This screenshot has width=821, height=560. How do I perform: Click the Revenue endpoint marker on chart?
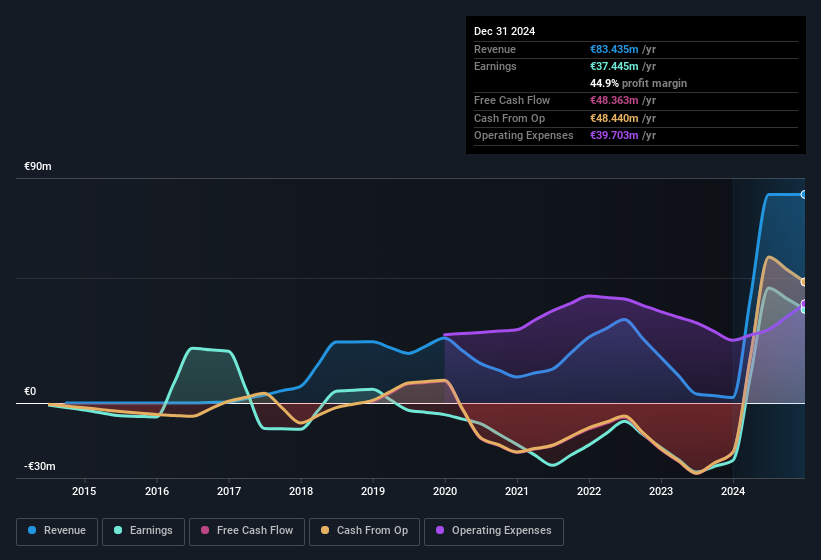(x=804, y=194)
